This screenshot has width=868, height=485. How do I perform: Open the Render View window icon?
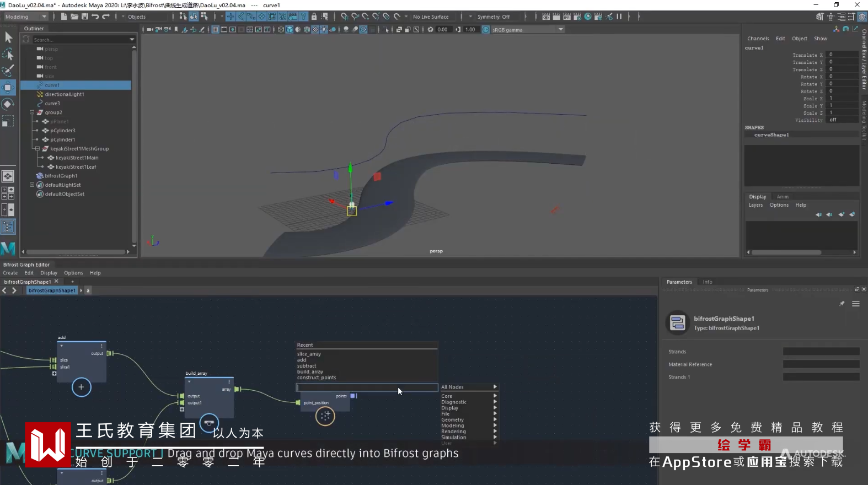pyautogui.click(x=546, y=17)
